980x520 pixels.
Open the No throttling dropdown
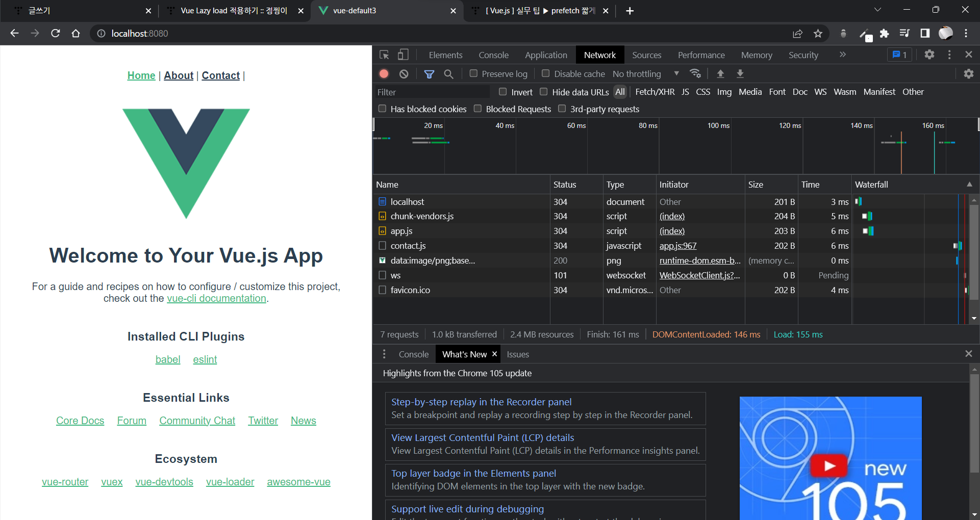coord(646,74)
